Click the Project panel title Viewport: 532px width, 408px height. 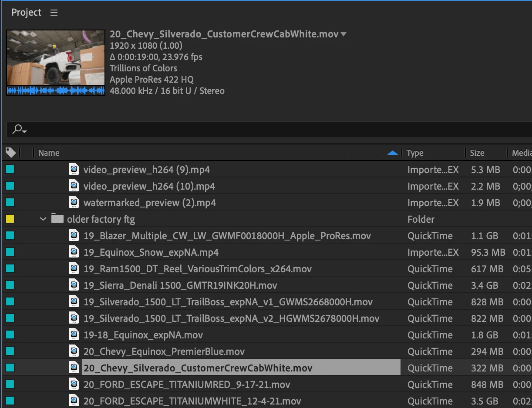pos(26,13)
